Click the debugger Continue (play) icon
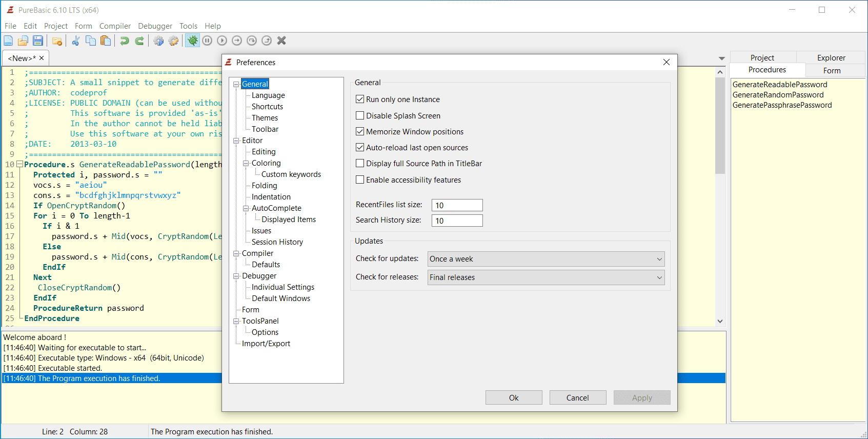 (x=222, y=41)
